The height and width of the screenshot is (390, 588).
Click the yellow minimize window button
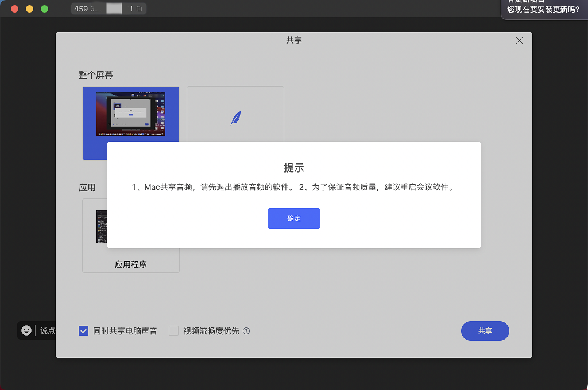point(30,9)
